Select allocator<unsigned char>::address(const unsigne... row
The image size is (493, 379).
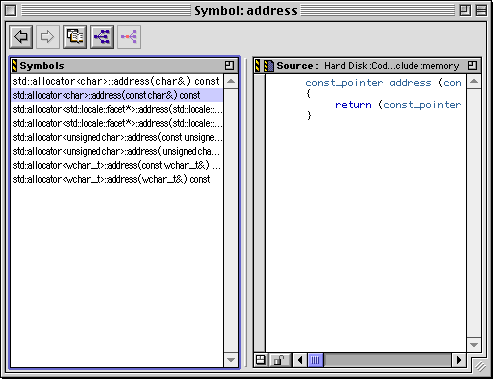click(117, 137)
